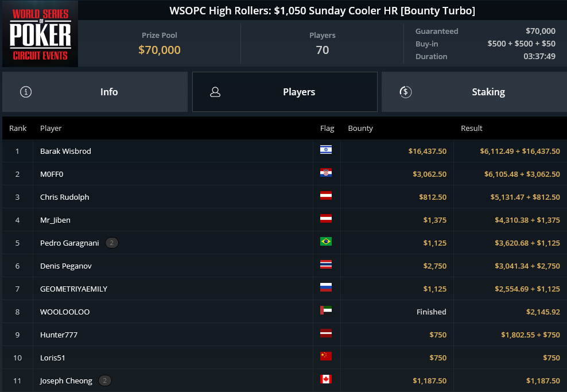Click the Result column header
This screenshot has height=392, width=567.
pos(472,129)
